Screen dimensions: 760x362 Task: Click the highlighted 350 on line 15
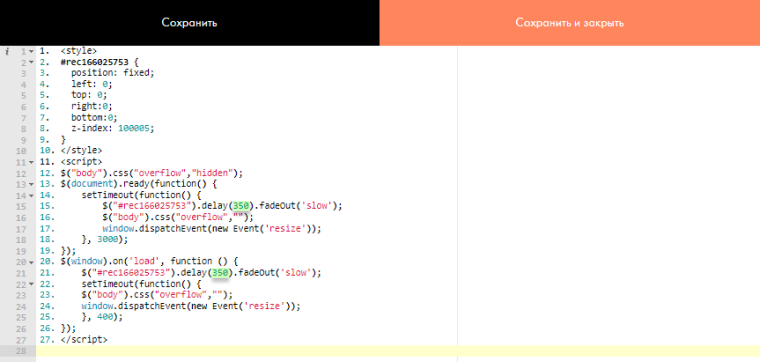241,206
